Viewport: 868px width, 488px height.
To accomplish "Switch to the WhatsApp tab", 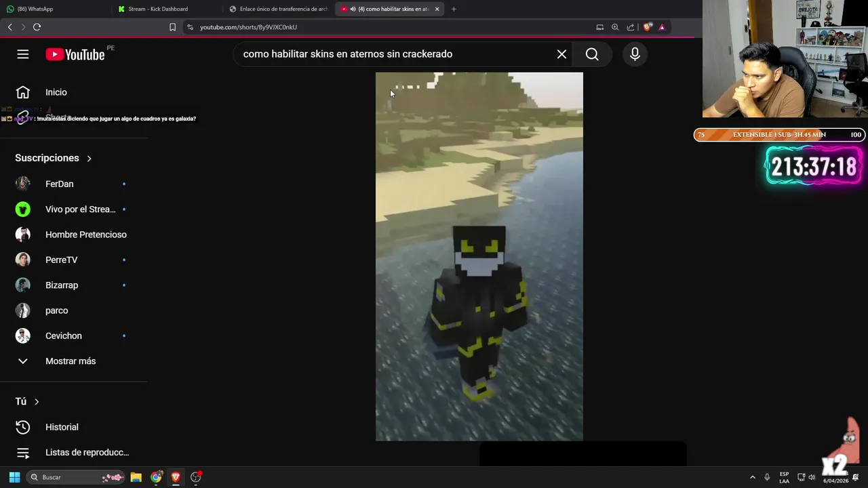I will pos(54,9).
